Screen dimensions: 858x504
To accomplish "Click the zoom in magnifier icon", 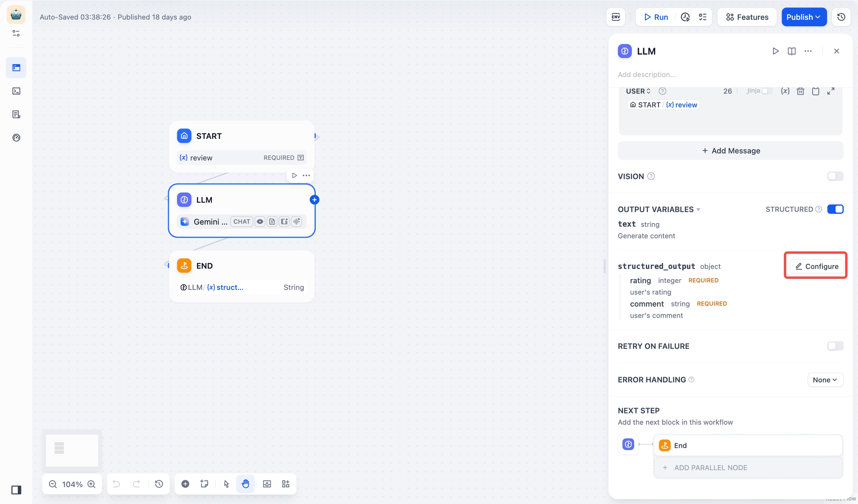I will pyautogui.click(x=92, y=484).
